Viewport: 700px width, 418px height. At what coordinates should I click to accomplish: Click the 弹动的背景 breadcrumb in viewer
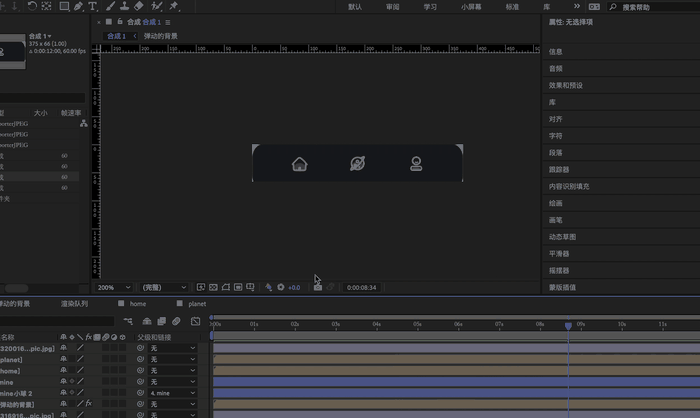[x=161, y=36]
